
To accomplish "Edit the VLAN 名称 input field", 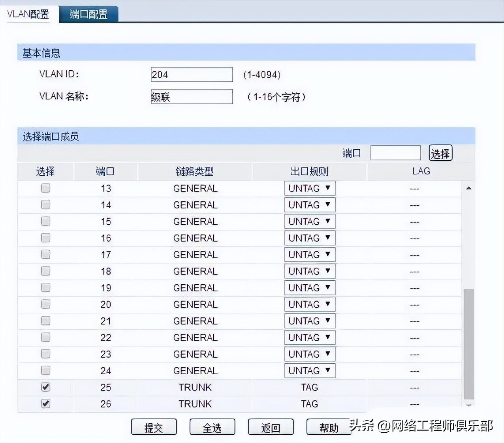I will tap(192, 96).
